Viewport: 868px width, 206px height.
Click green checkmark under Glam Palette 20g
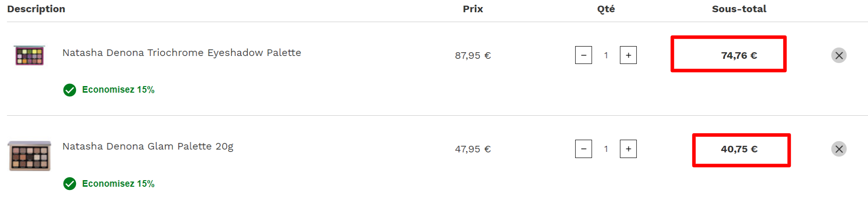coord(70,183)
